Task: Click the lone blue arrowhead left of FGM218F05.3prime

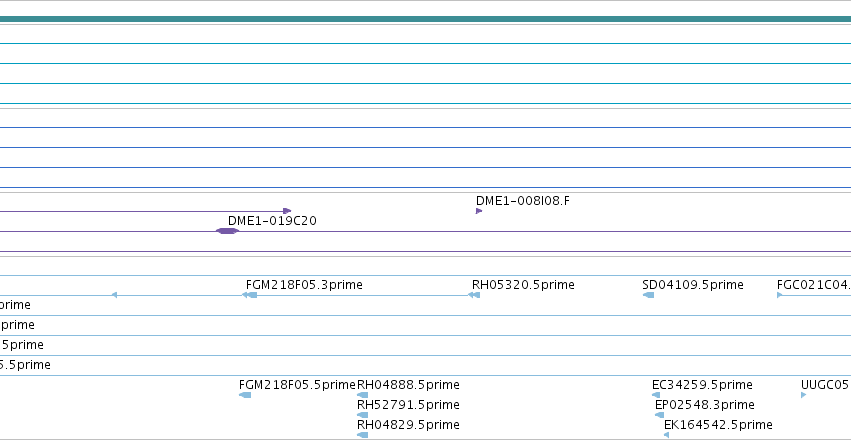Action: click(x=114, y=295)
